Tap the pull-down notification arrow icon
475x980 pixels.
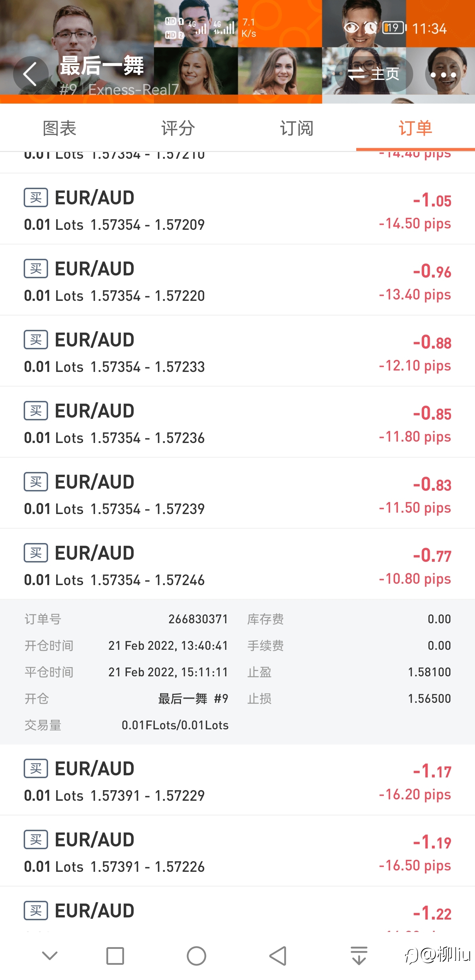click(359, 955)
